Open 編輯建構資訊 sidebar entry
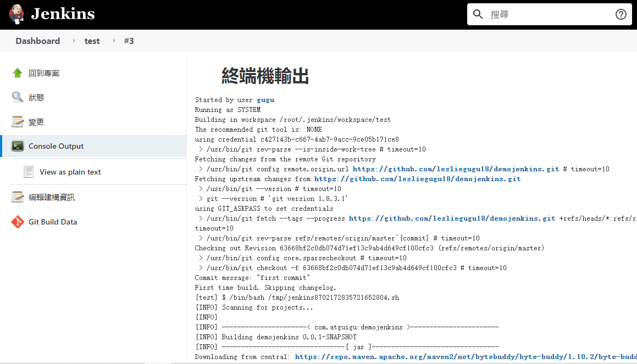Image resolution: width=637 pixels, height=364 pixels. pos(52,198)
